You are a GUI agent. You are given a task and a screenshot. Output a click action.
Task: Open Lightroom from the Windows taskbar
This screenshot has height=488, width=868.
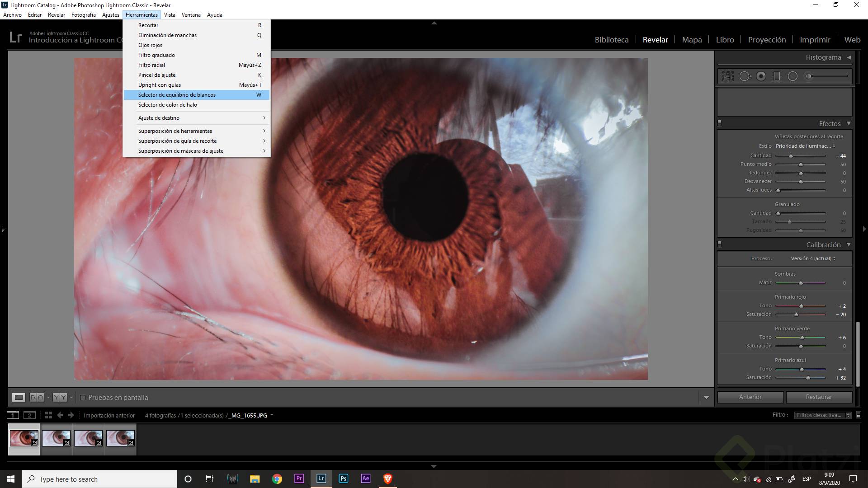click(x=321, y=479)
